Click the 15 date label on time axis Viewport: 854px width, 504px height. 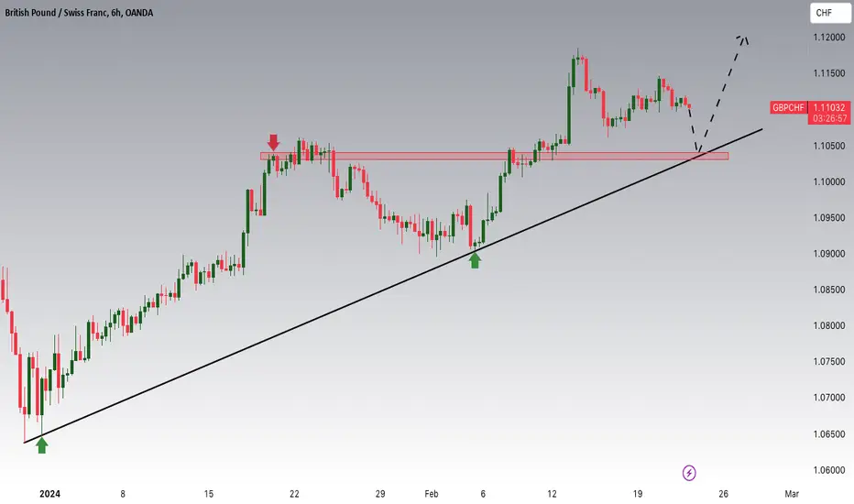tap(209, 494)
